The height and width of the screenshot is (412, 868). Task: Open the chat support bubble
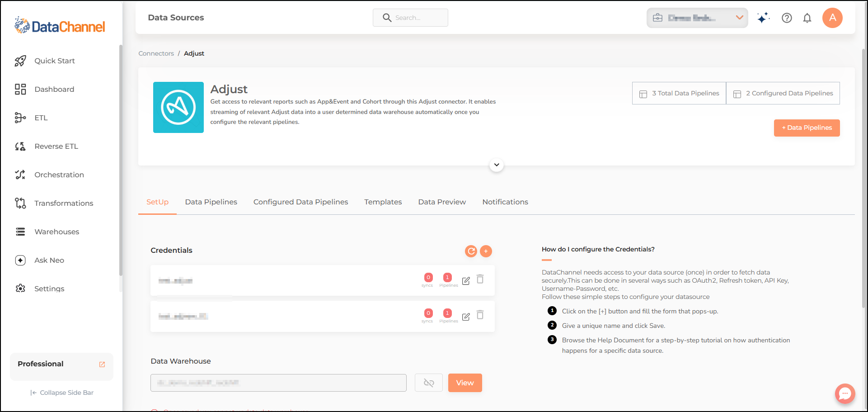(x=845, y=394)
